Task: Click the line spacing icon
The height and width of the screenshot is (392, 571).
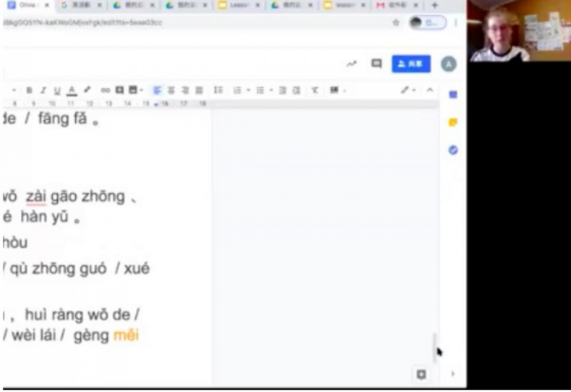Action: (218, 90)
